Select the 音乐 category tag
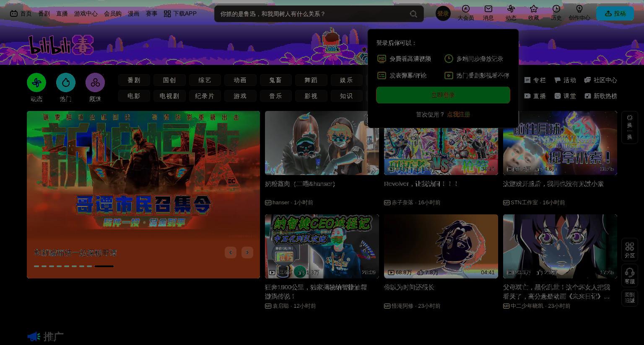This screenshot has height=345, width=644. click(275, 96)
